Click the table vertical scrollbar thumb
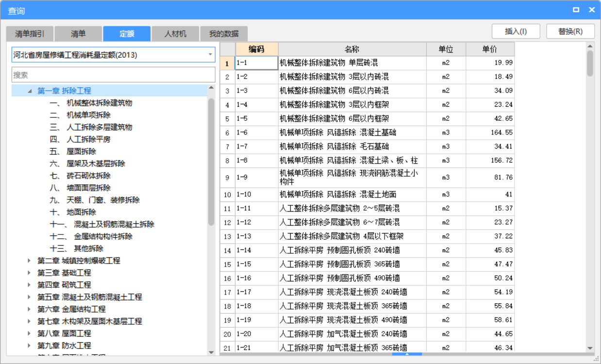Viewport: 601px width, 364px height. click(x=590, y=64)
